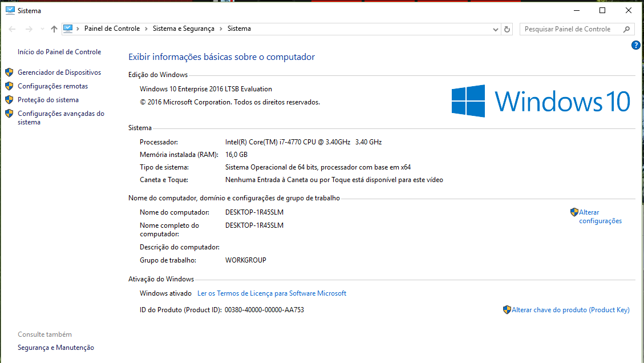The image size is (644, 363).
Task: Read the Microsoft software license terms
Action: point(272,293)
